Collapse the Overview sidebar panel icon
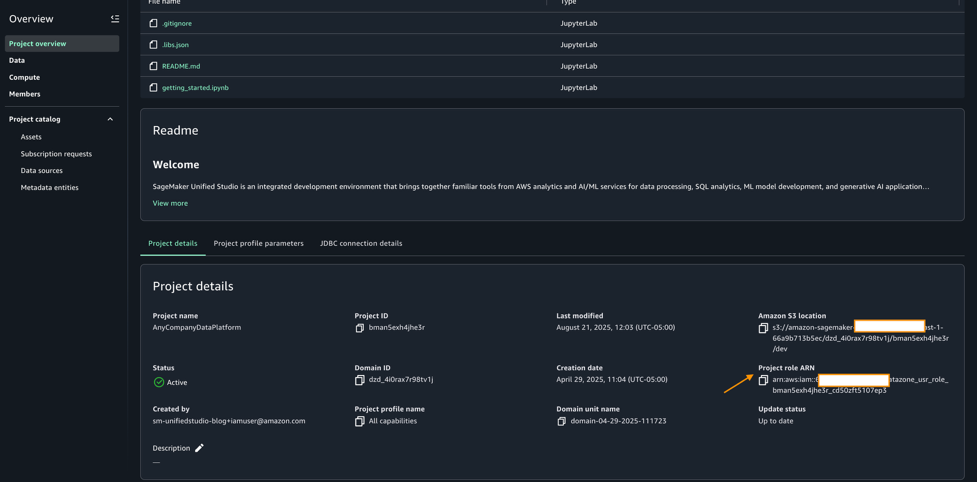 tap(115, 19)
